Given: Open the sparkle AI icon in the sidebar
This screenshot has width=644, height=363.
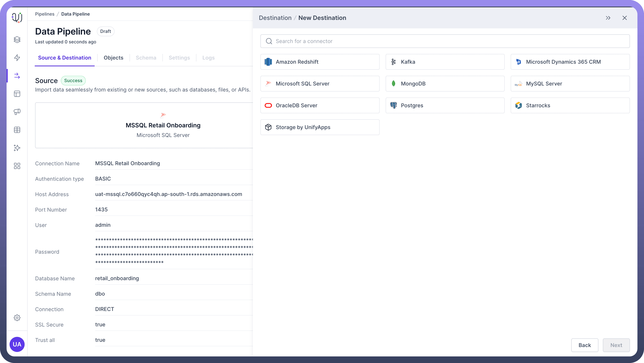Looking at the screenshot, I should pyautogui.click(x=17, y=148).
